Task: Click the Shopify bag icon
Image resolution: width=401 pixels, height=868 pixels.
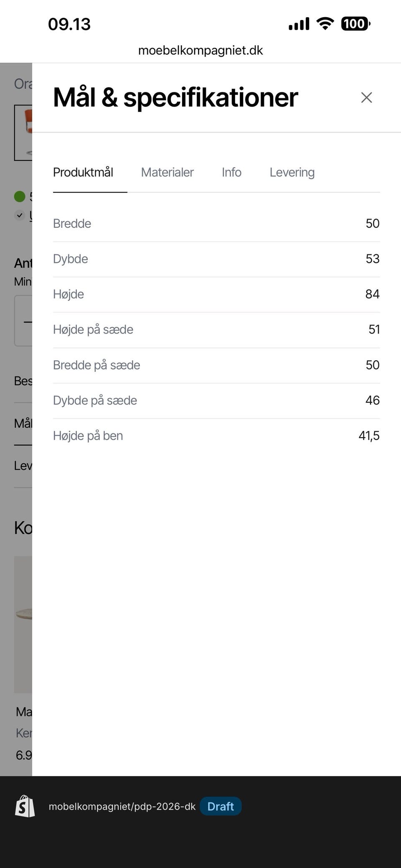Action: 25,806
